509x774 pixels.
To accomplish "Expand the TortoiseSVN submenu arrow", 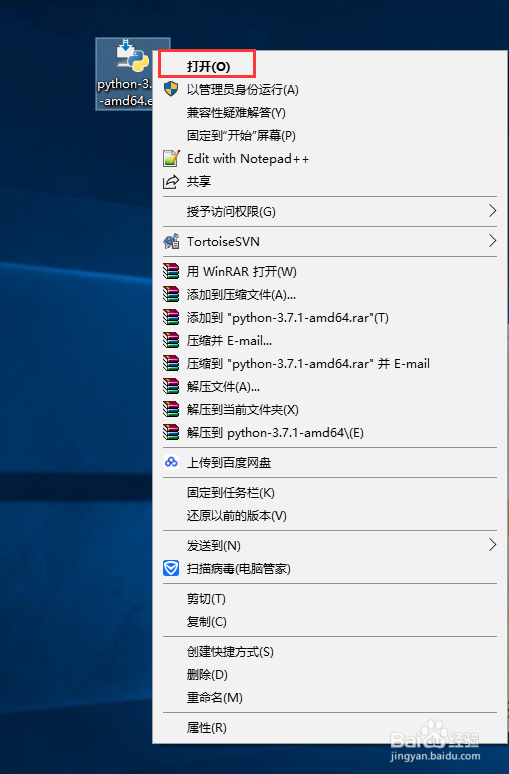I will pos(492,241).
